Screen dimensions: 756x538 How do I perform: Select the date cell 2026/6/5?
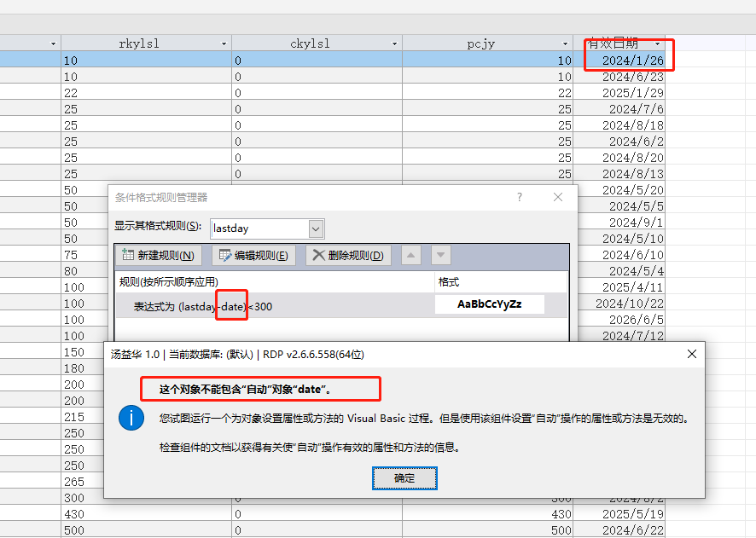click(x=621, y=320)
